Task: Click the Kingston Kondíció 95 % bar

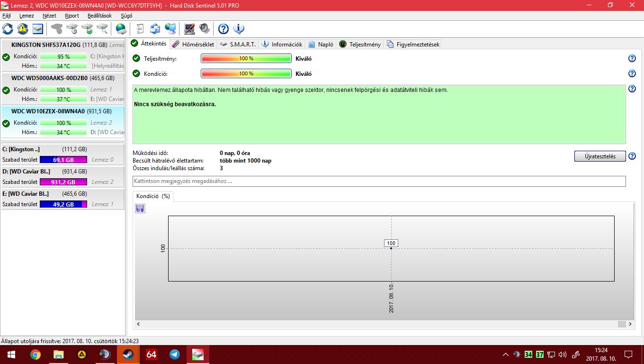Action: click(63, 56)
